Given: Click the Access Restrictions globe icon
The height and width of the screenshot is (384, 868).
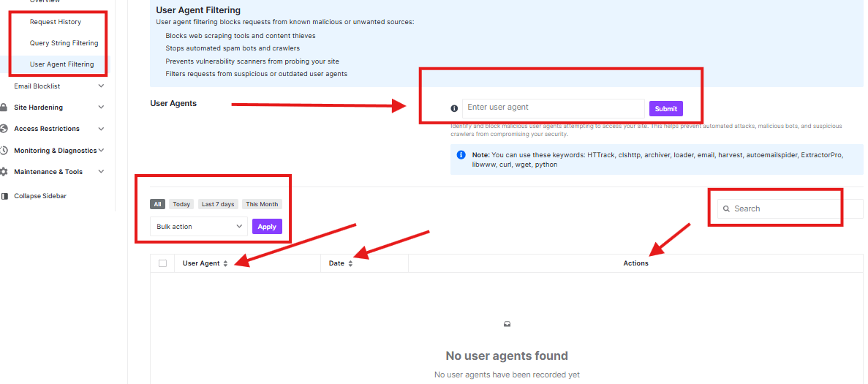Looking at the screenshot, I should pyautogui.click(x=4, y=129).
